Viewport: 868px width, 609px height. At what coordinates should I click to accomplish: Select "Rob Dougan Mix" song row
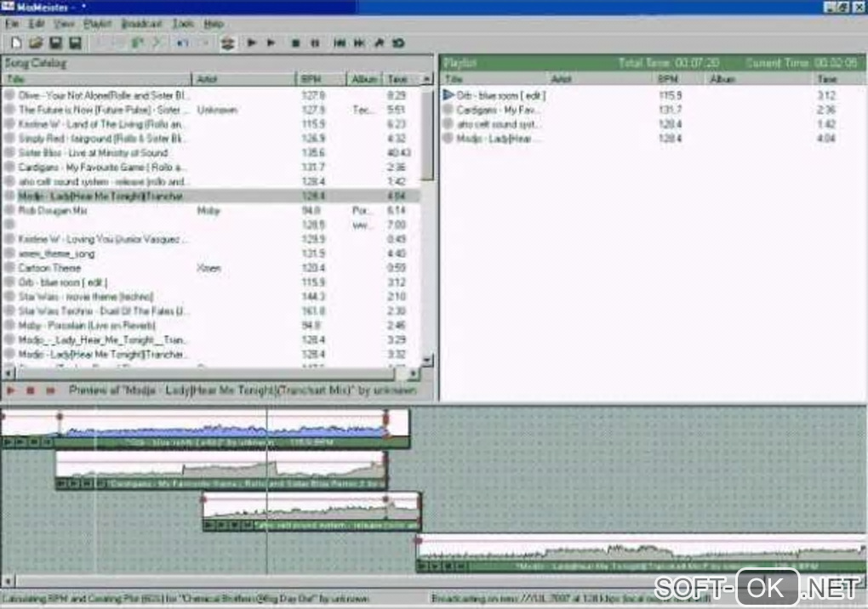click(x=210, y=210)
